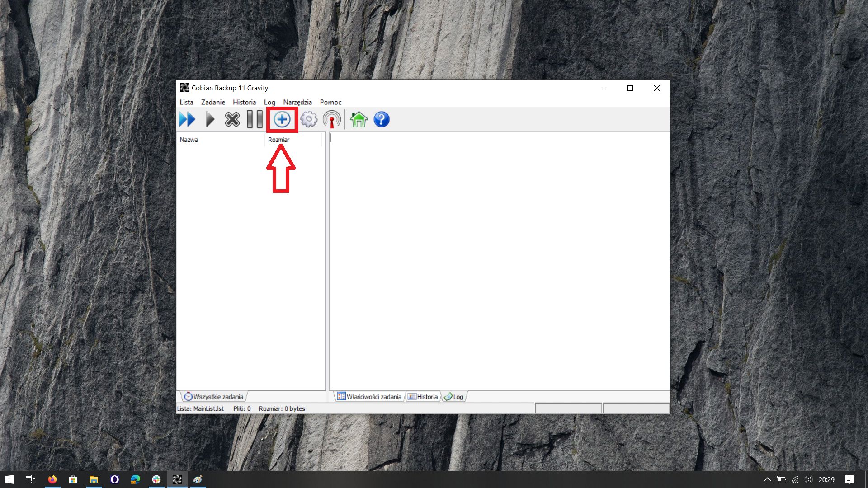Open Firefox from the taskbar
This screenshot has width=868, height=488.
click(52, 479)
